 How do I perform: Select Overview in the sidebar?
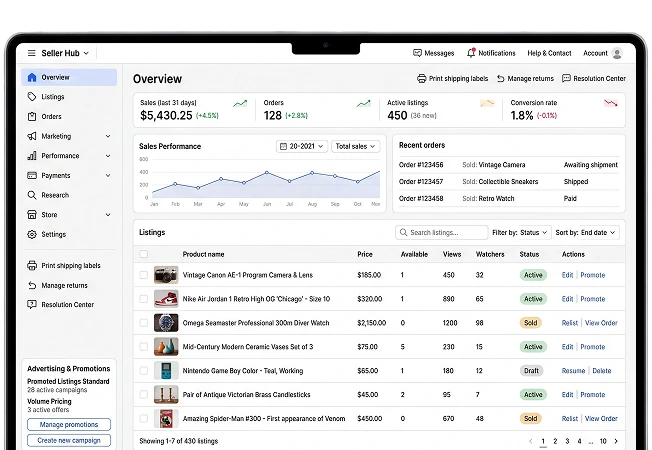click(69, 77)
